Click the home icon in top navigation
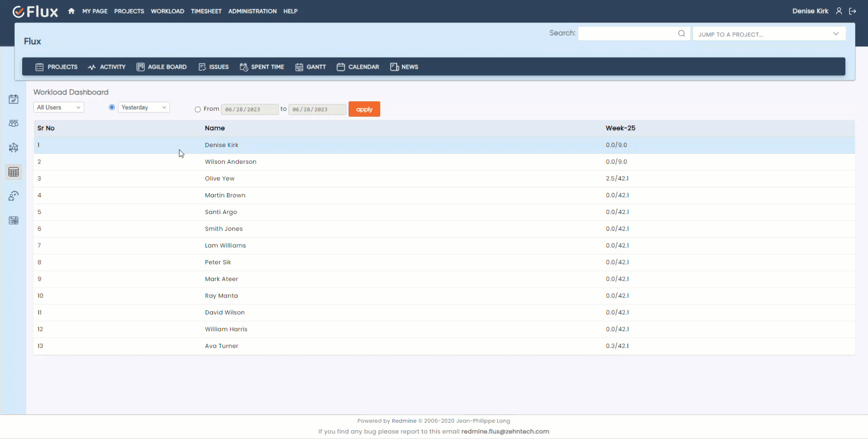868x439 pixels. click(x=71, y=11)
